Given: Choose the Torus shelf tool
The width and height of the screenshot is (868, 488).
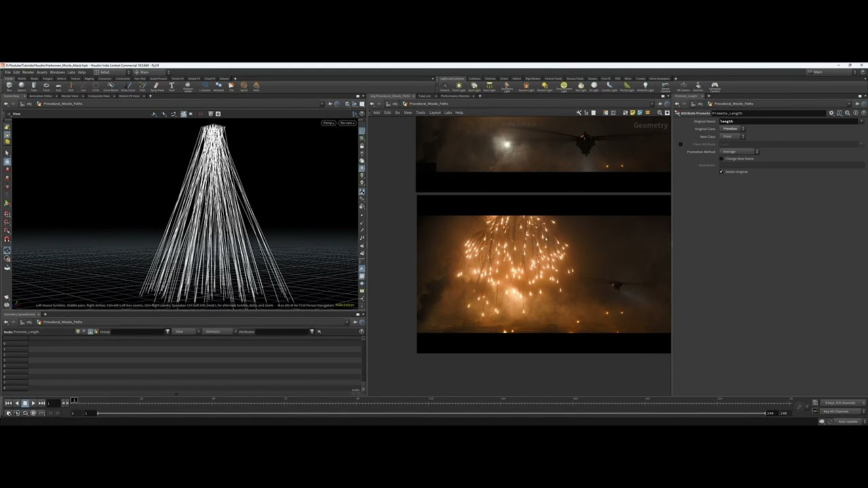Looking at the screenshot, I should pos(46,86).
